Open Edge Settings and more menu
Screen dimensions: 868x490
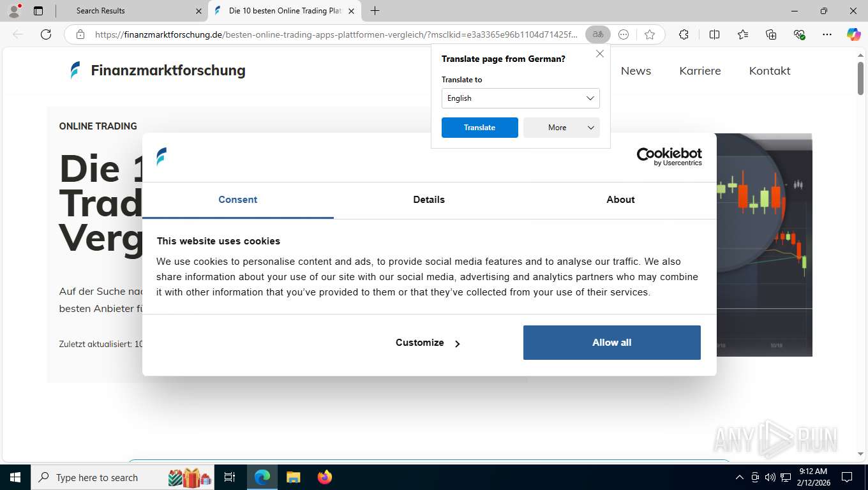[x=827, y=34]
